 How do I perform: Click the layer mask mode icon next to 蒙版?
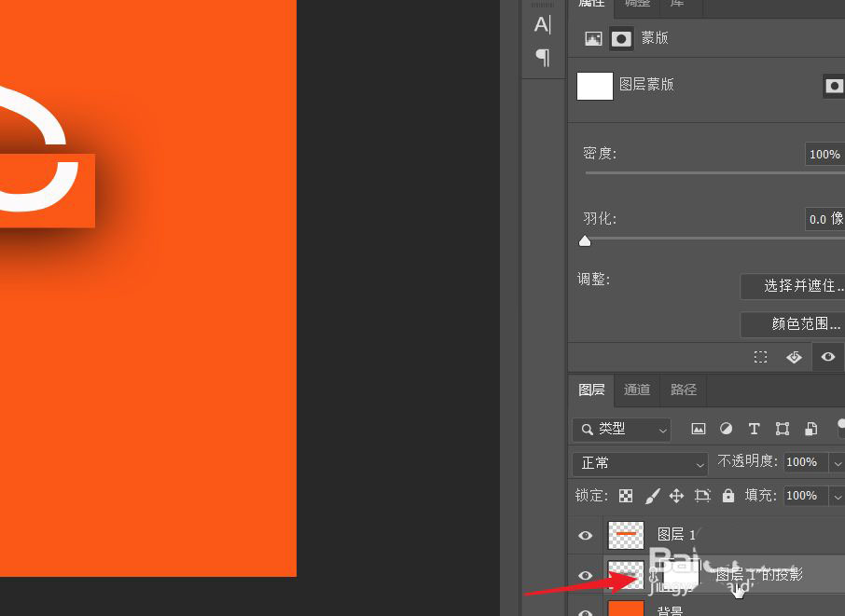(x=621, y=39)
